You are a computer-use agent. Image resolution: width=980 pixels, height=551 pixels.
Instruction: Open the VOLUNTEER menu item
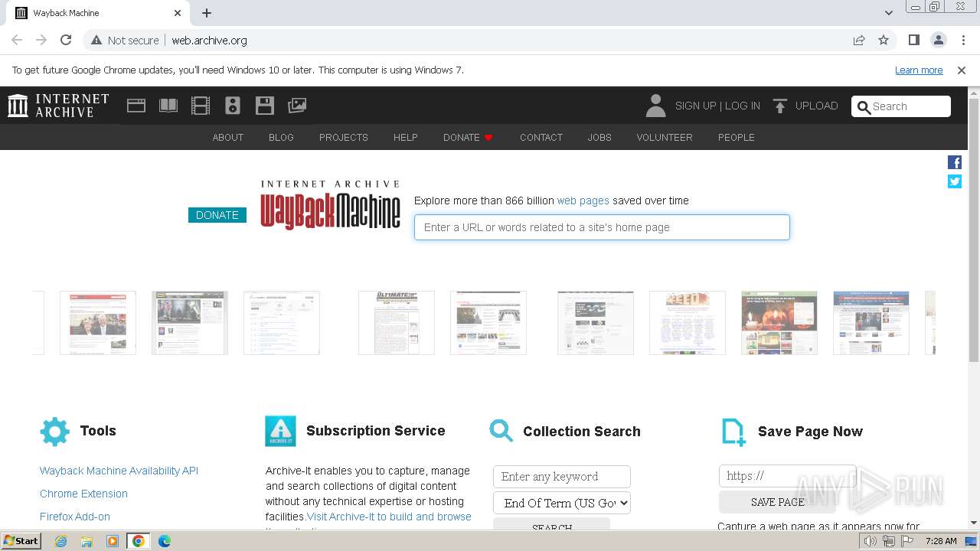(x=665, y=137)
